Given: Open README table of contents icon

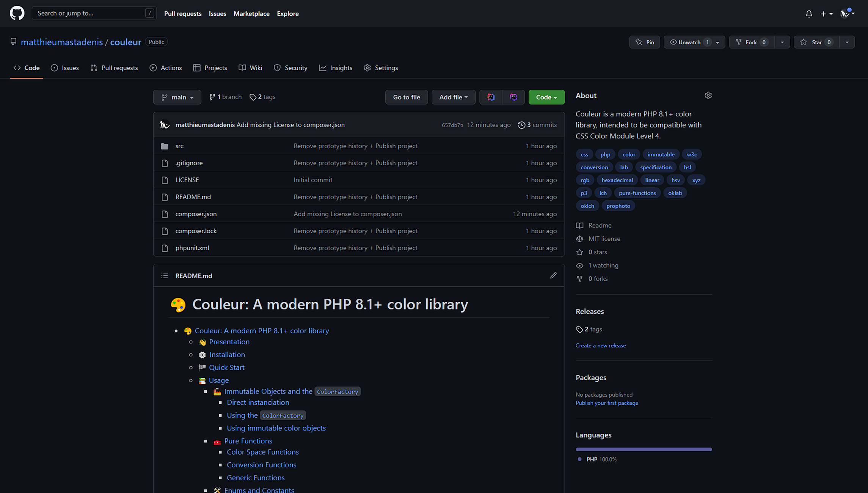Looking at the screenshot, I should point(165,275).
